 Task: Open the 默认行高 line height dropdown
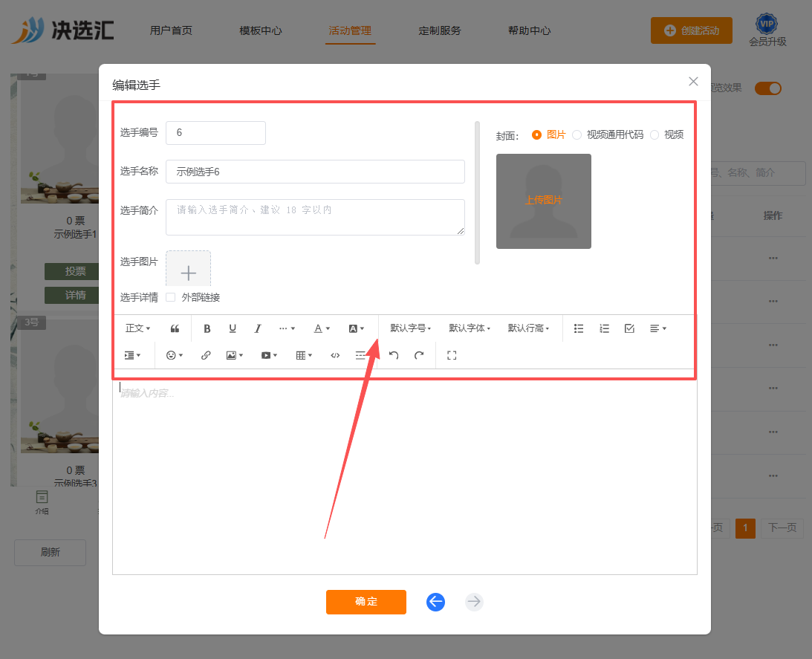point(528,328)
